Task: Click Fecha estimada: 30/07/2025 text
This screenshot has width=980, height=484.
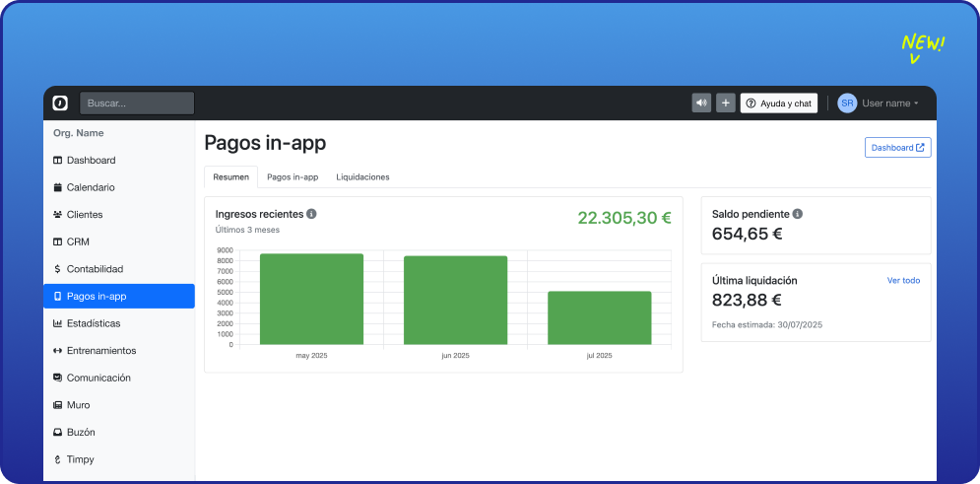Action: click(767, 325)
